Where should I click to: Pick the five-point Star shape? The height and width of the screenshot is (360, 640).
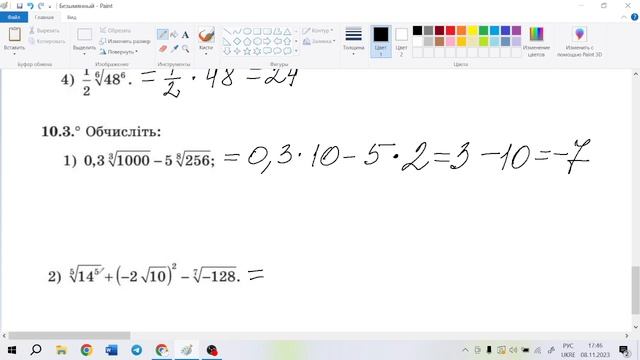(x=247, y=51)
